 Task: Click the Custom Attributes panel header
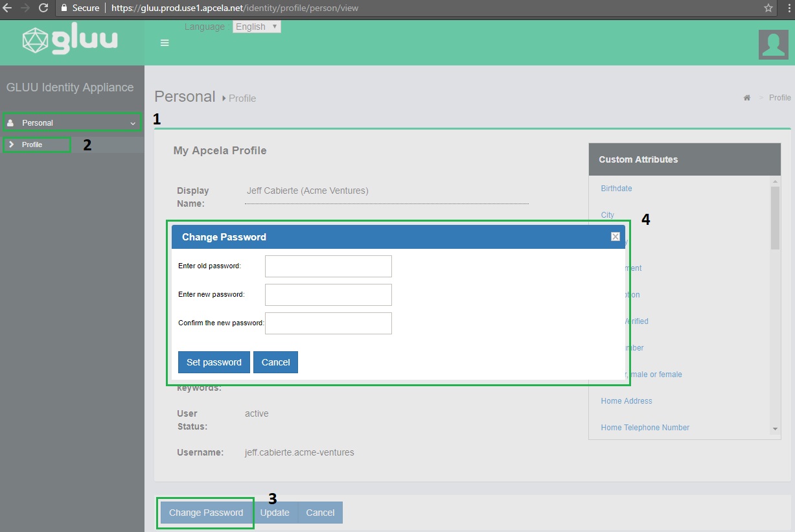[685, 159]
